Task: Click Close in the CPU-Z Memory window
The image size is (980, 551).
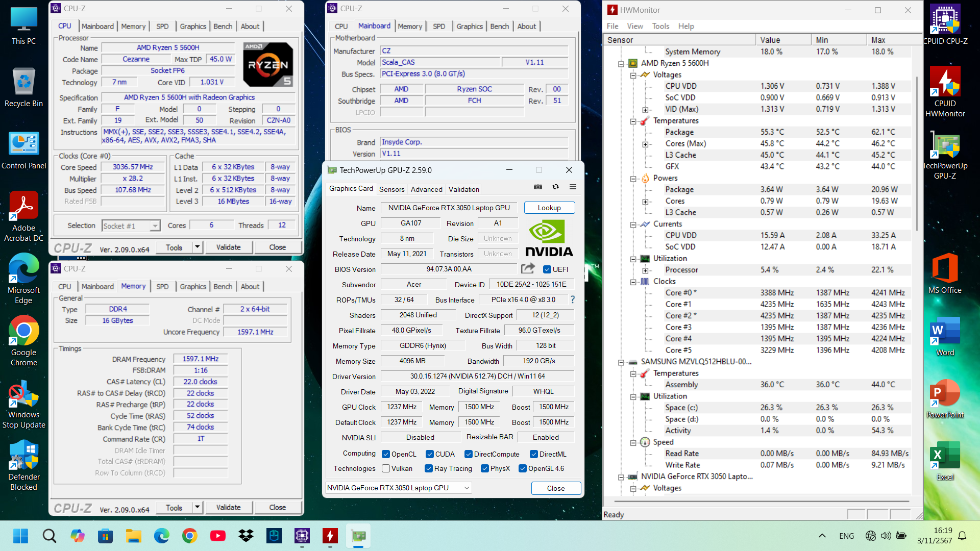Action: point(278,507)
